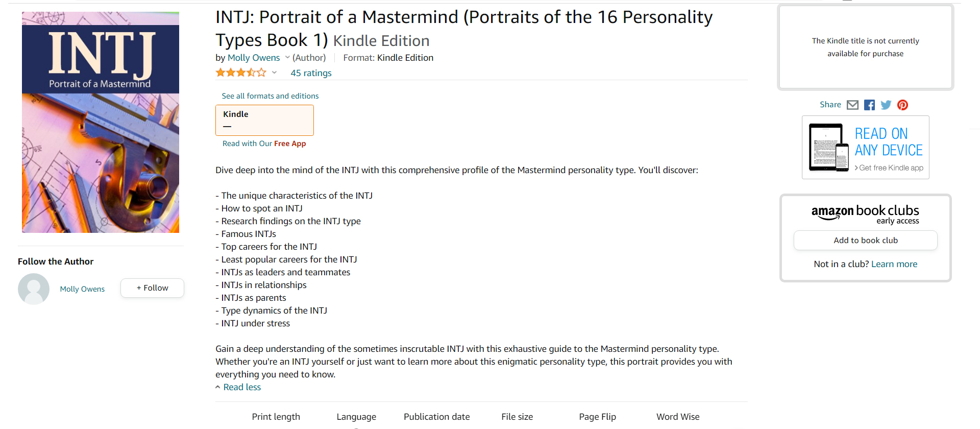The image size is (980, 429).
Task: Click Learn more about book clubs
Action: pyautogui.click(x=894, y=264)
